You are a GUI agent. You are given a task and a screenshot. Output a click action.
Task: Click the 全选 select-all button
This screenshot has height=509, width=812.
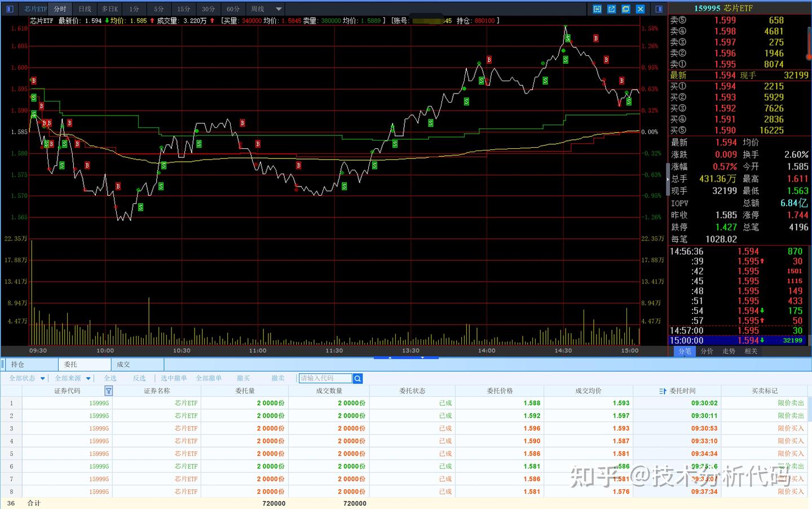click(111, 378)
